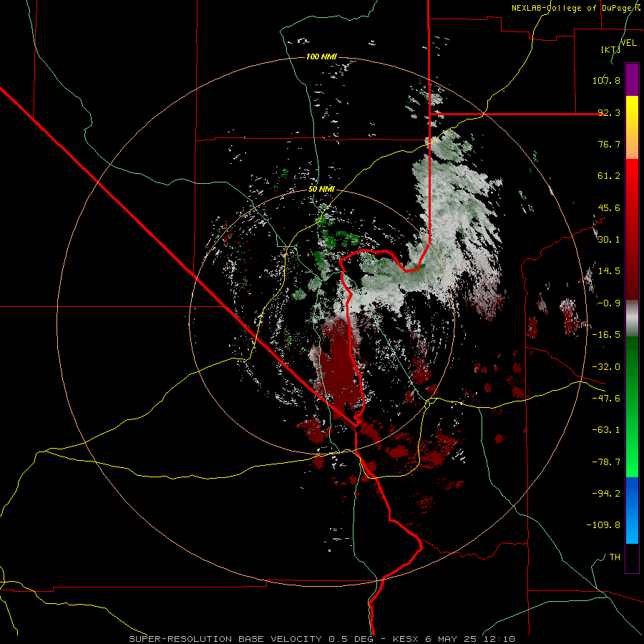Pick the gray near-zero segment of the color bar
This screenshot has height=644, width=644.
tap(632, 318)
